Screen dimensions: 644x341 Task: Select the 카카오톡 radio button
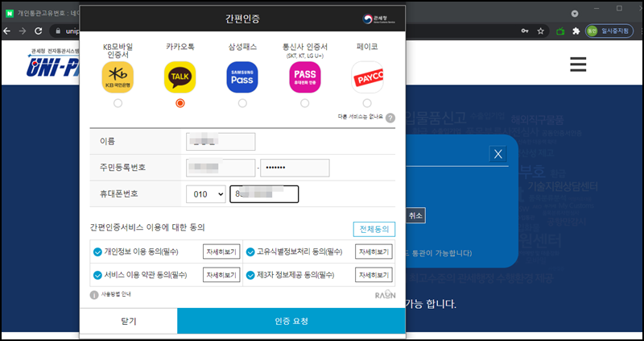click(x=180, y=103)
